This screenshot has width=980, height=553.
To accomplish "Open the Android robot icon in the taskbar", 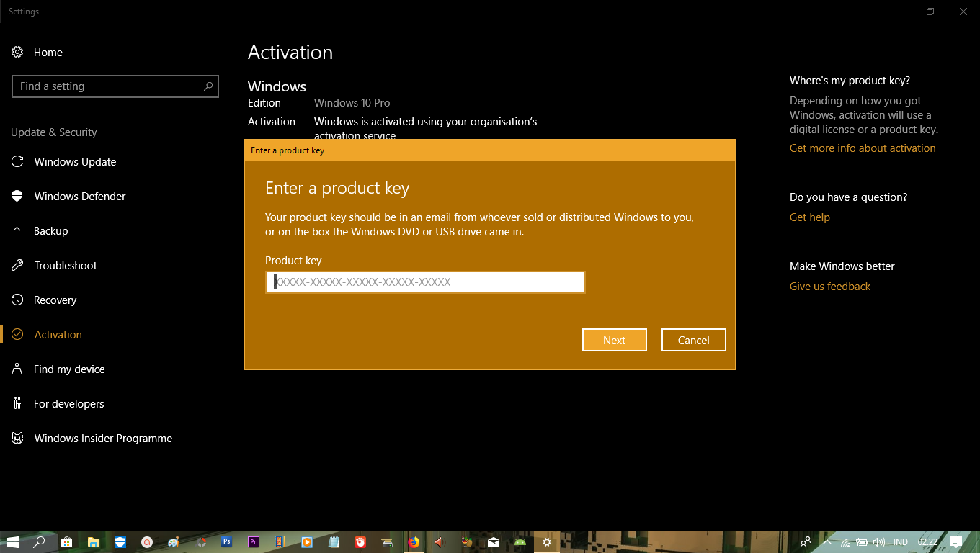I will 520,542.
